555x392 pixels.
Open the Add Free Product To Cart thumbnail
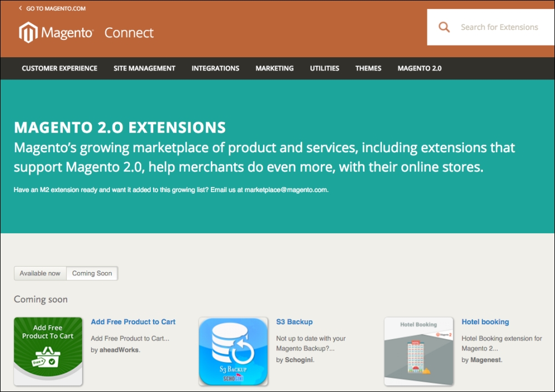48,351
